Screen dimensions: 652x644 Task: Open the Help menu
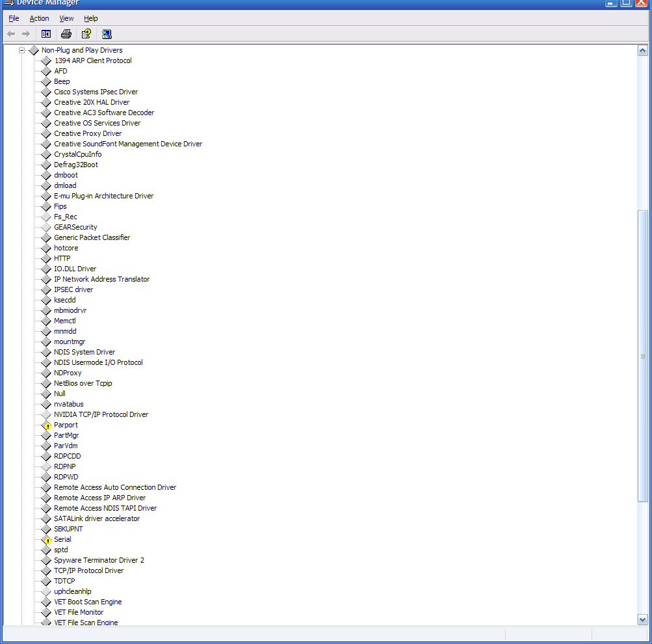pos(90,18)
